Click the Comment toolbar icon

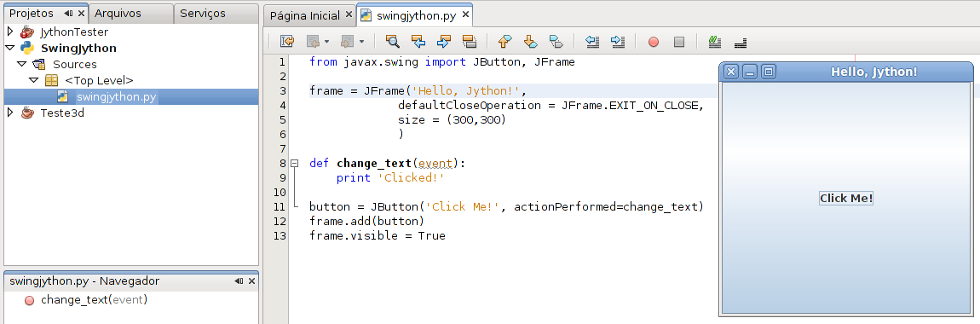[715, 42]
